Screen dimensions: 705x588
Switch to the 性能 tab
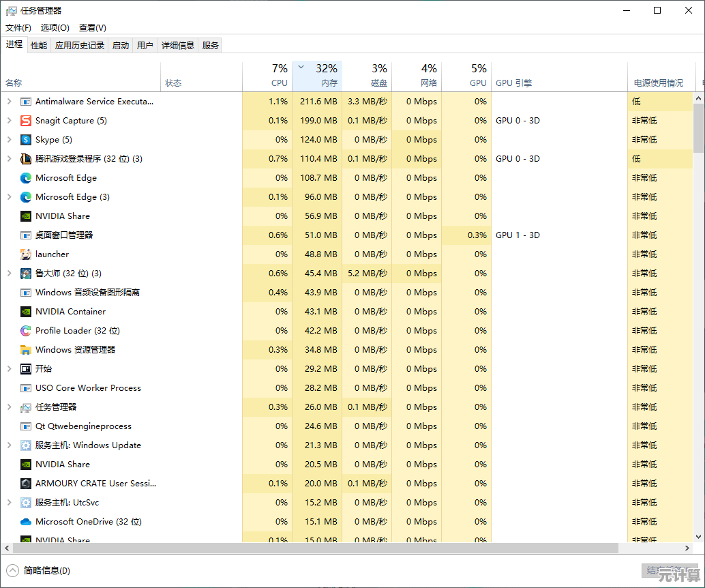(39, 46)
